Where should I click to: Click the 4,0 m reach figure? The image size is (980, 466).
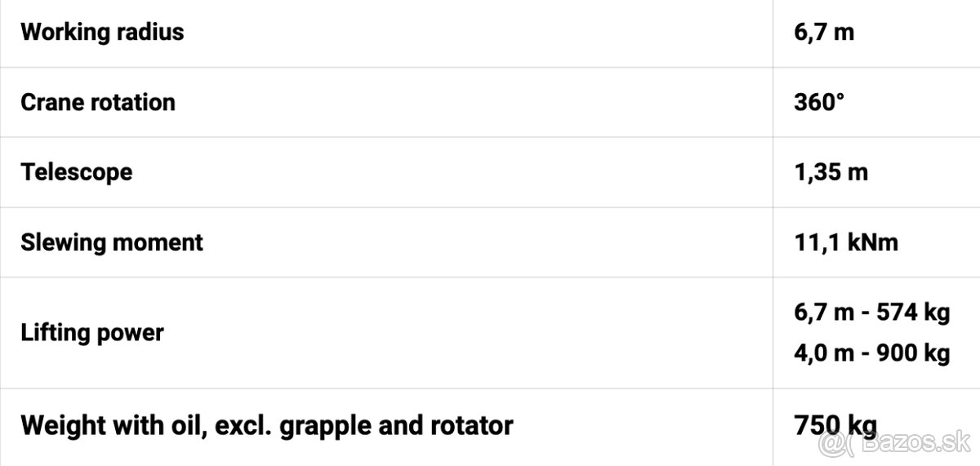click(823, 353)
